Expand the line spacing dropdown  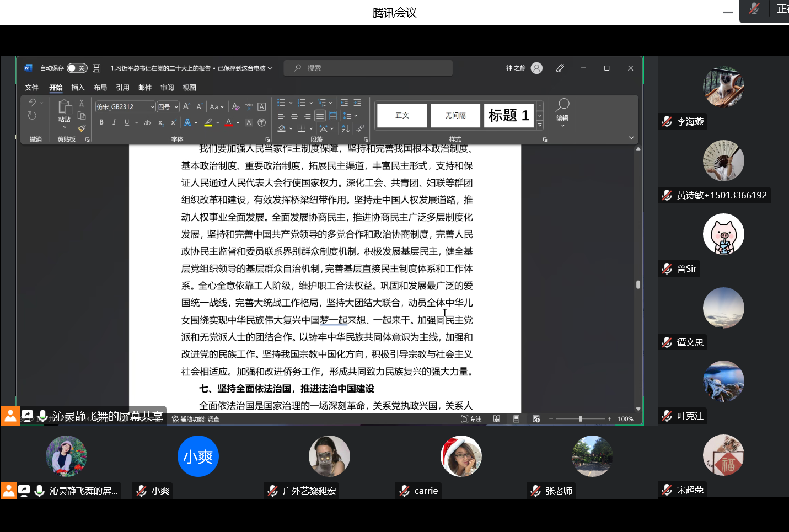356,116
